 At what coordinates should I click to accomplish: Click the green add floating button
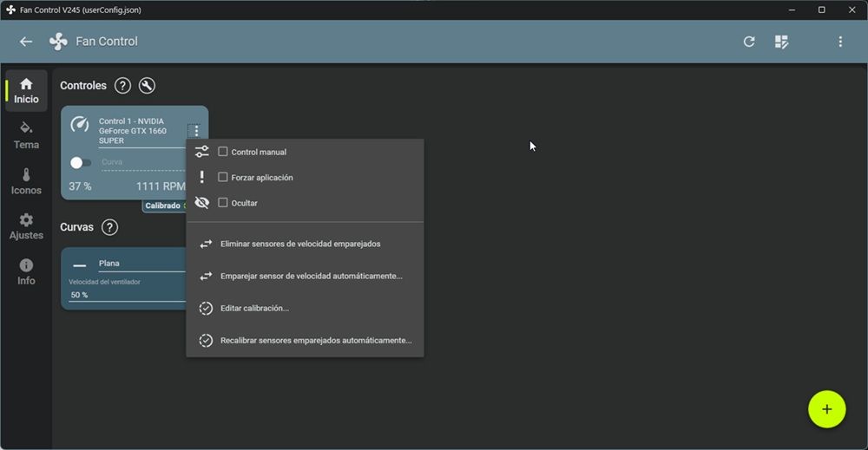(826, 409)
